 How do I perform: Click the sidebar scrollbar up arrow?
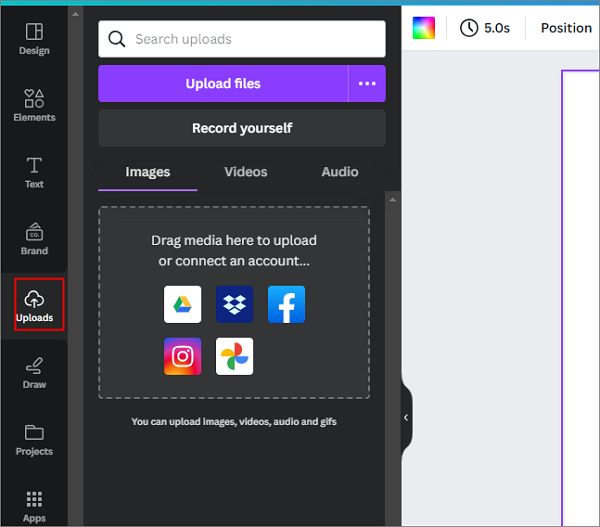[x=75, y=14]
